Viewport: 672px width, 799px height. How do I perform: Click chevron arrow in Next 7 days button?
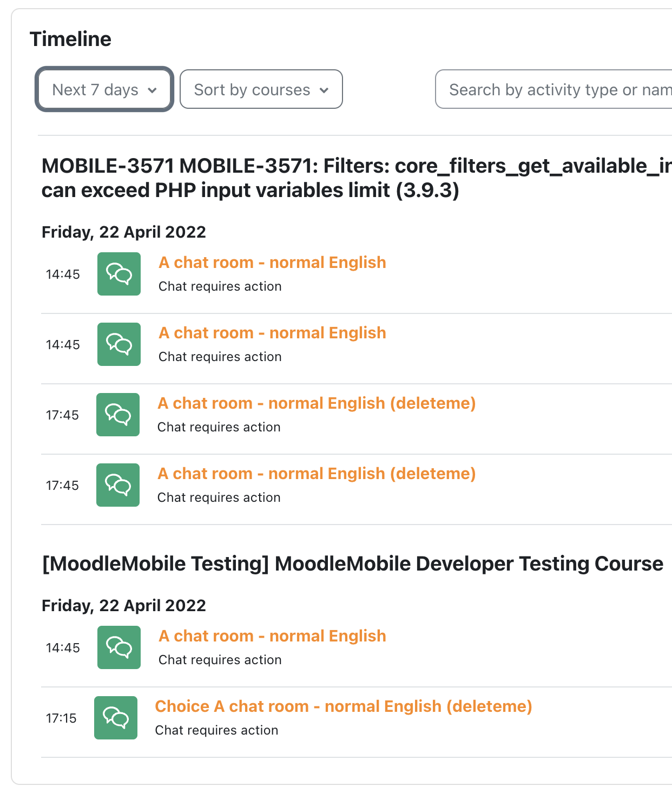click(x=152, y=90)
